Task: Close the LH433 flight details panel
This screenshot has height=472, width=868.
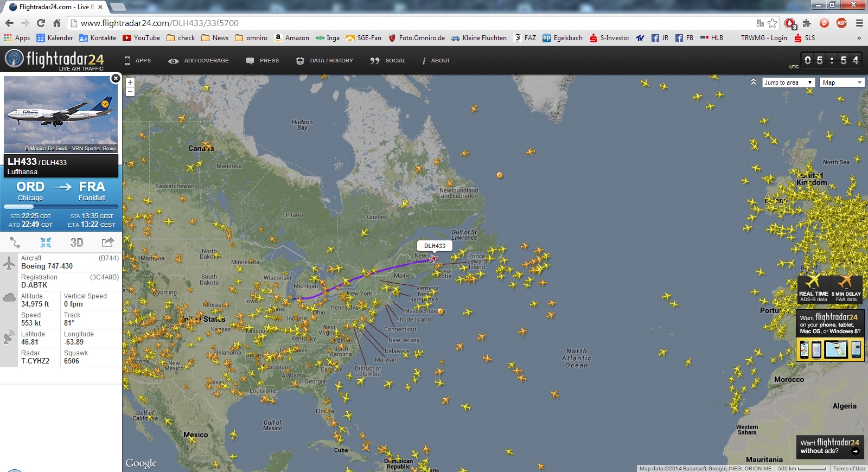Action: pyautogui.click(x=116, y=79)
